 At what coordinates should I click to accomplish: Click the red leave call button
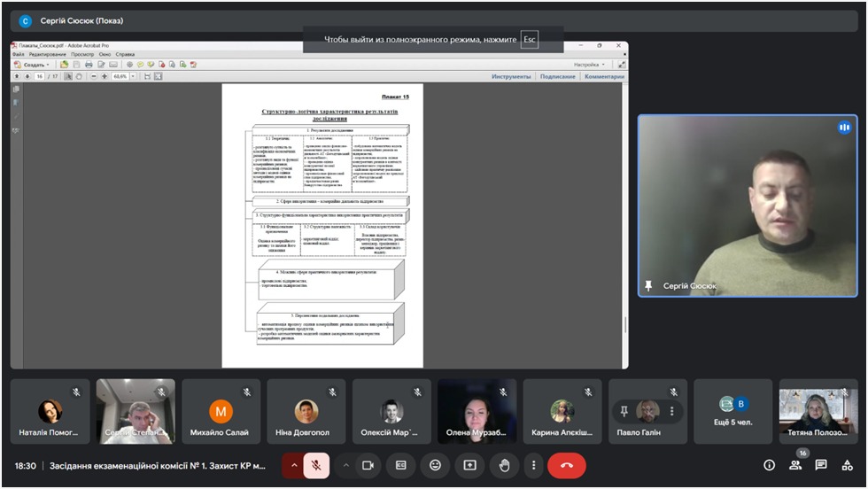[x=566, y=465]
